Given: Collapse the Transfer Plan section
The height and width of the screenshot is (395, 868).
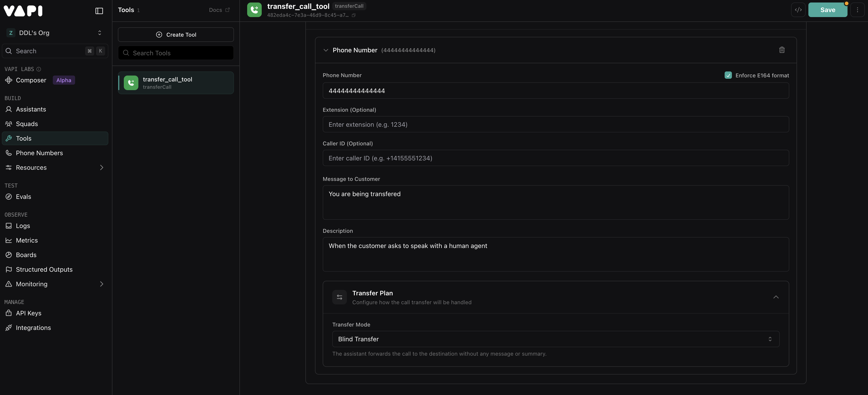Looking at the screenshot, I should pos(776,297).
